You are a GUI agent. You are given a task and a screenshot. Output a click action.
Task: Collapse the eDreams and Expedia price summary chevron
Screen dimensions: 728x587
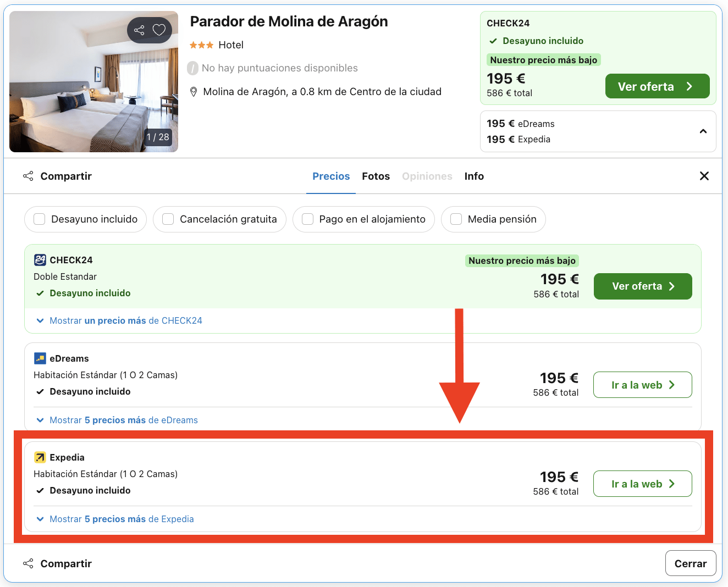pos(703,131)
